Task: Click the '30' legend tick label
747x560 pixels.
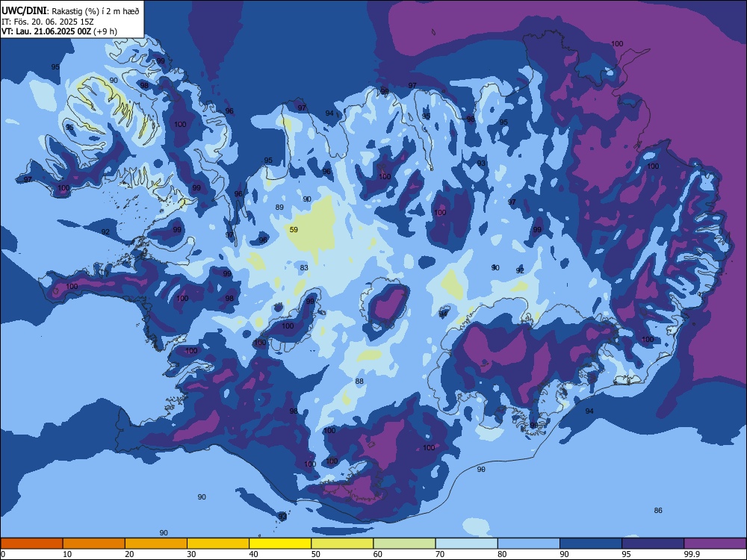Action: tap(191, 554)
